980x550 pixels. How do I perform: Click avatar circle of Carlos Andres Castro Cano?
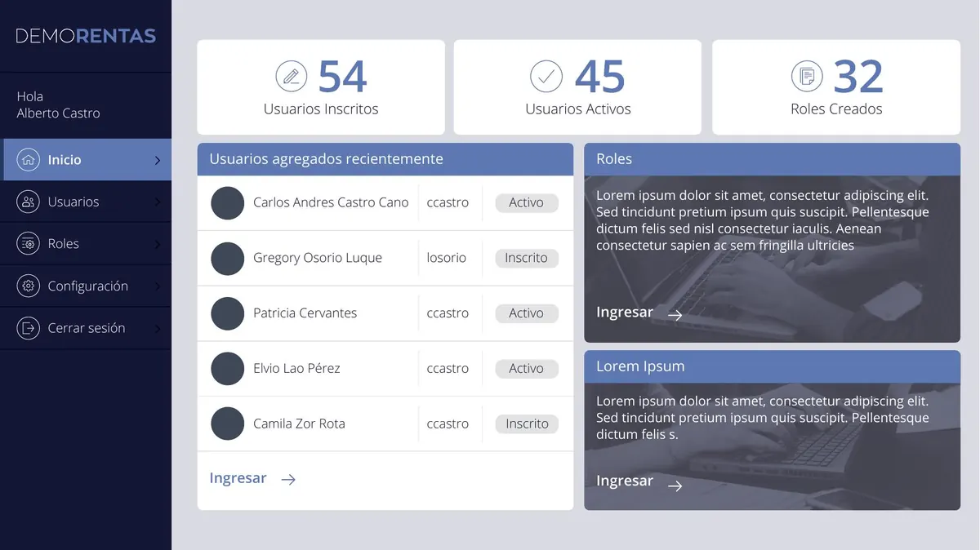point(228,202)
